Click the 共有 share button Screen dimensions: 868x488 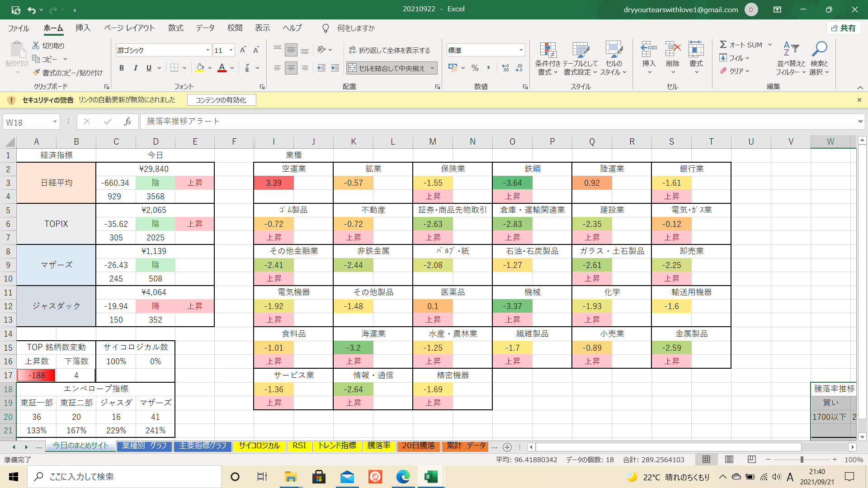pos(843,28)
